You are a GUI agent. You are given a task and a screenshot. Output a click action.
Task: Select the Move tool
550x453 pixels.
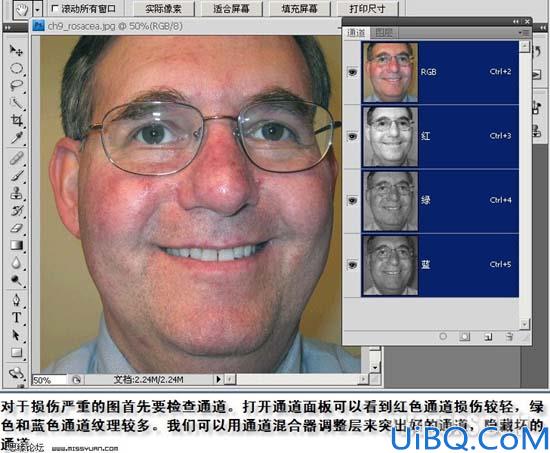(16, 51)
